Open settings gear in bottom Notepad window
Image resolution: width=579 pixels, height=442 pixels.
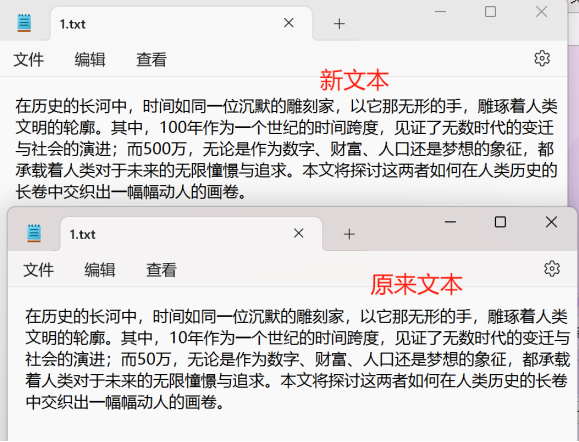(x=552, y=268)
